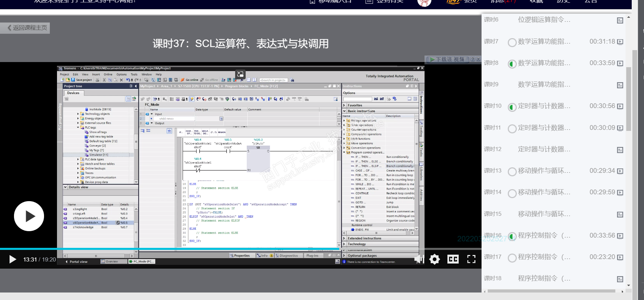Click Go online in the TIA Portal toolbar
The image size is (644, 300).
(x=190, y=80)
